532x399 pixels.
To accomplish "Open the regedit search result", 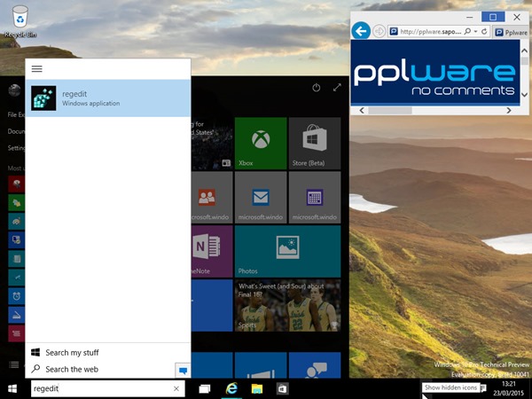I will pos(108,98).
